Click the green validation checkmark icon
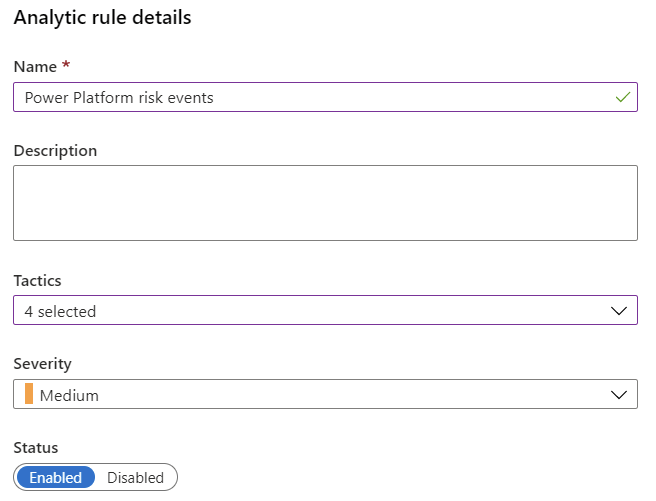 pyautogui.click(x=623, y=97)
